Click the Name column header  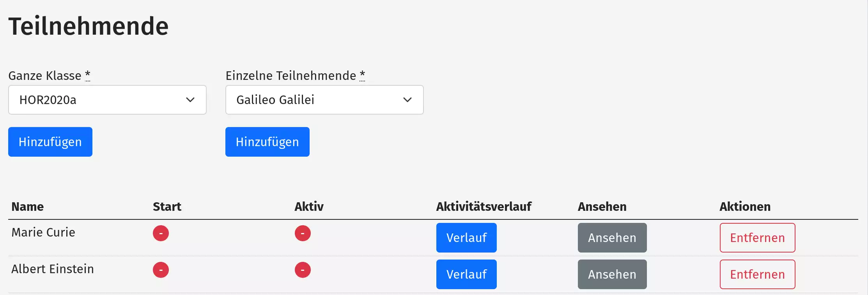click(28, 207)
